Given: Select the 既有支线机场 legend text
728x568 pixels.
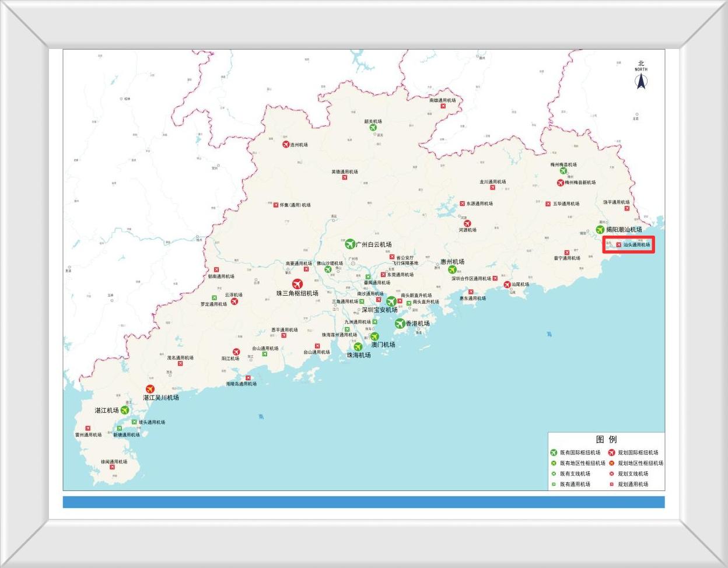Looking at the screenshot, I should [x=575, y=474].
